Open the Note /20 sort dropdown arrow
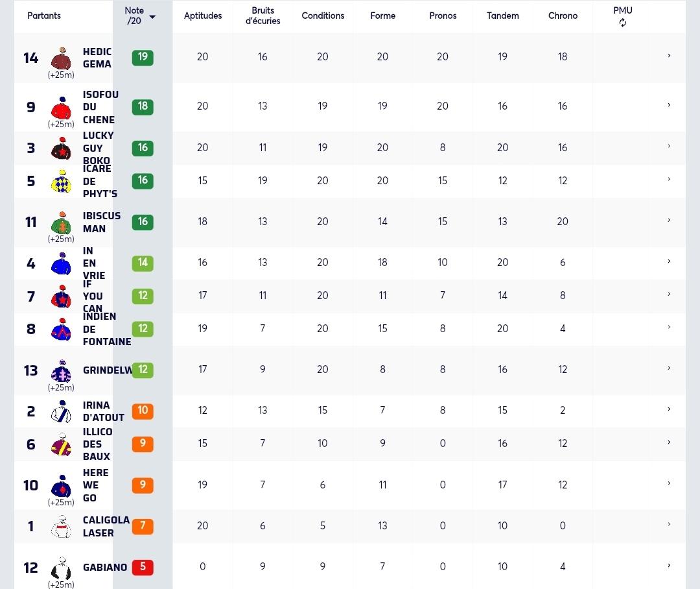Viewport: 700px width, 589px height. 152,17
